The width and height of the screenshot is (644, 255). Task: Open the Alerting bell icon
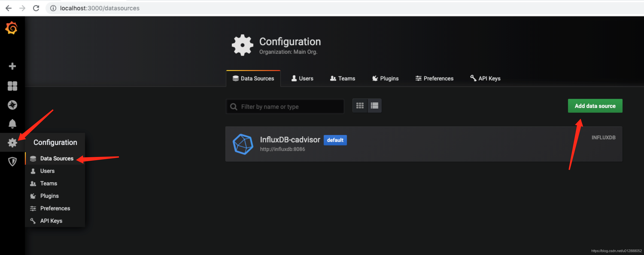(x=12, y=124)
